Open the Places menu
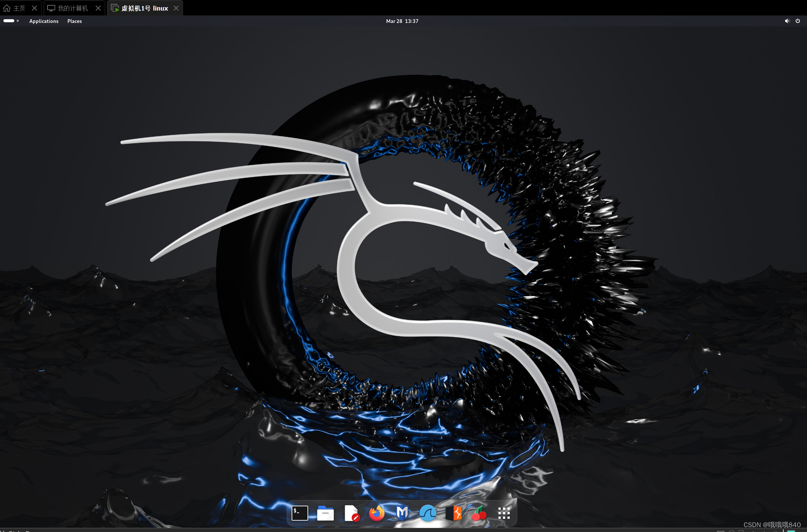Screen dimensions: 807x532 pos(75,21)
